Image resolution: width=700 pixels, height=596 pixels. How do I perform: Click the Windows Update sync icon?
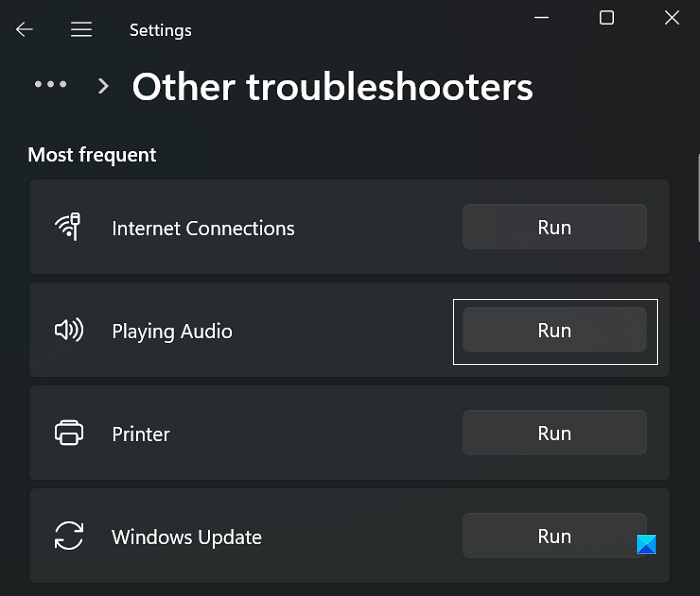pyautogui.click(x=68, y=537)
